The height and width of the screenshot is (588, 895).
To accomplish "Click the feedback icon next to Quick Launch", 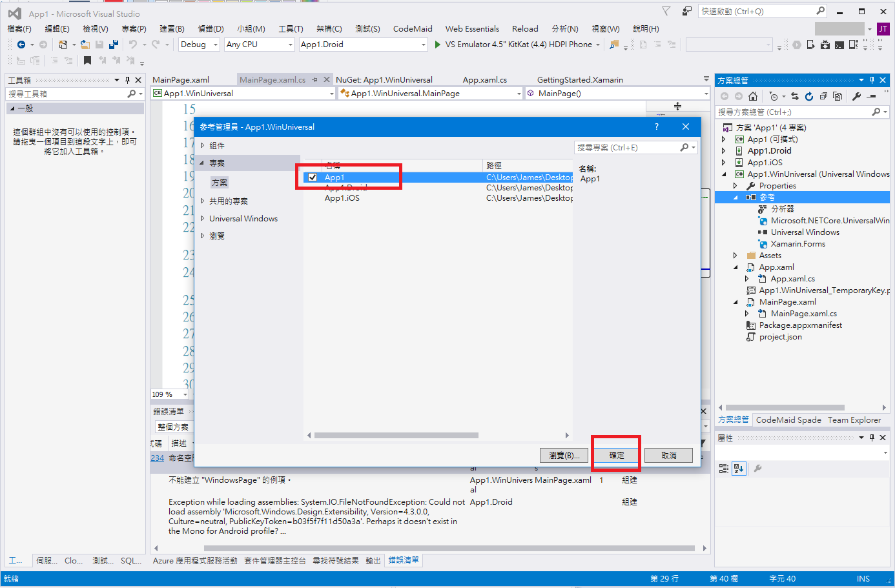I will pos(686,11).
